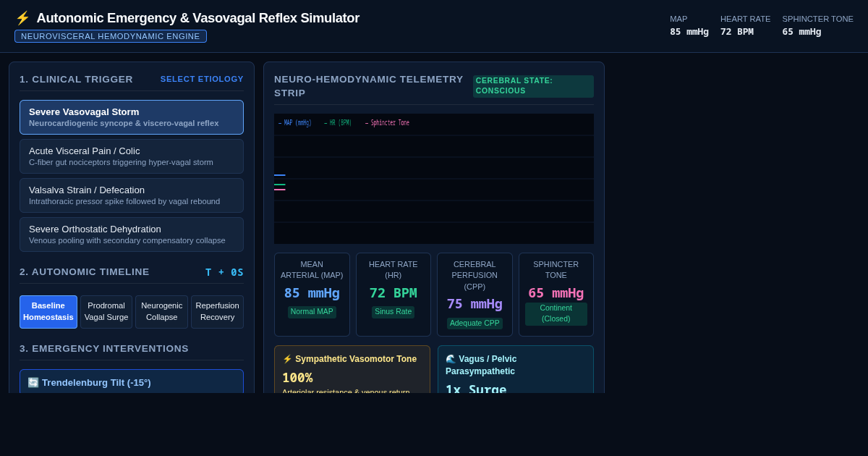This screenshot has height=456, width=868.
Task: Click Sphincter Tone legend on telemetry strip
Action: 388,123
